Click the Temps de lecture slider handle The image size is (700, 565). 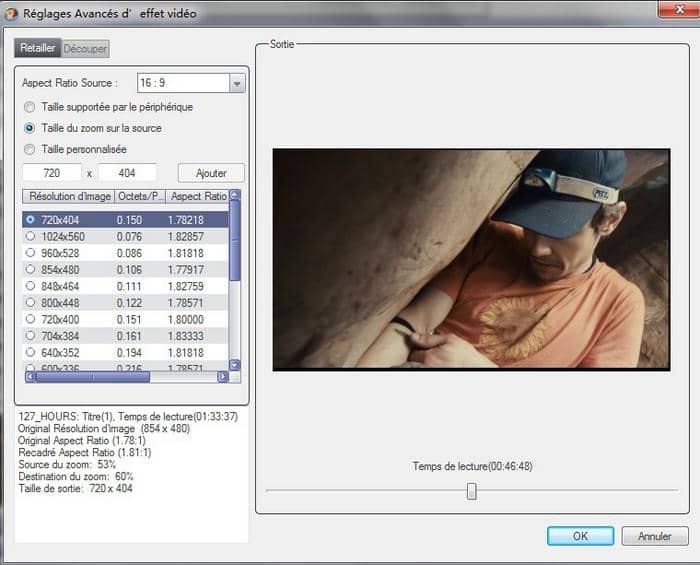click(x=471, y=491)
